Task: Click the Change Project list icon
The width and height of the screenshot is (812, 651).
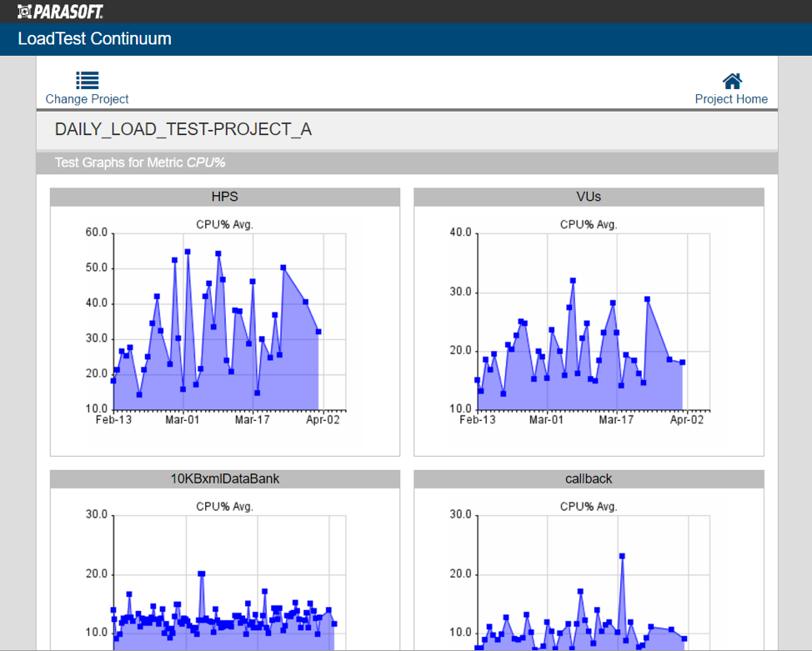Action: click(x=87, y=80)
